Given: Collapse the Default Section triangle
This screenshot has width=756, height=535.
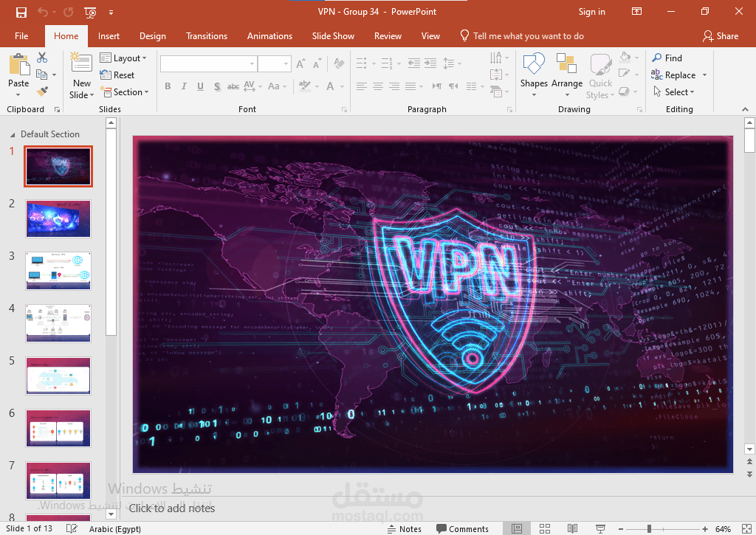Looking at the screenshot, I should click(x=13, y=134).
